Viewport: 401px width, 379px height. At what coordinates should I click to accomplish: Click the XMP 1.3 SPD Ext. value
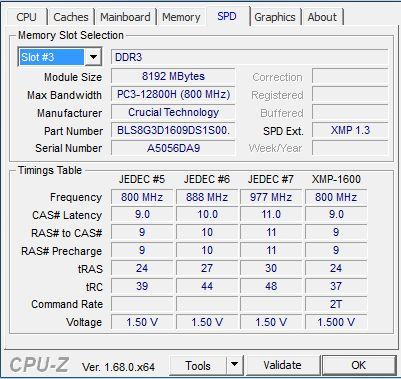pos(350,130)
